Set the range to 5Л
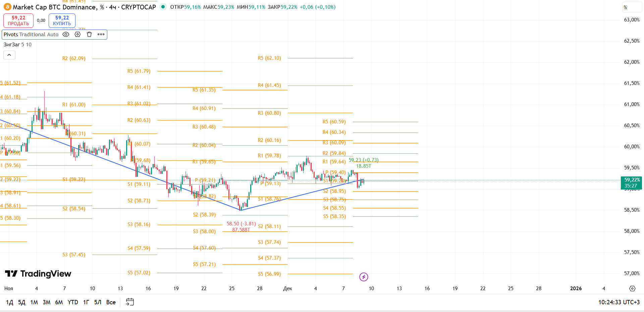The image size is (644, 312). [98, 302]
